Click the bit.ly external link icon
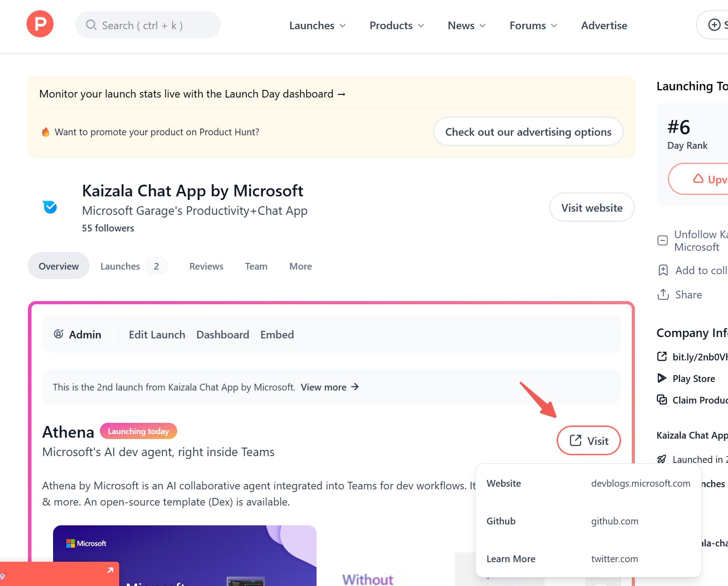The image size is (728, 586). coord(662,357)
